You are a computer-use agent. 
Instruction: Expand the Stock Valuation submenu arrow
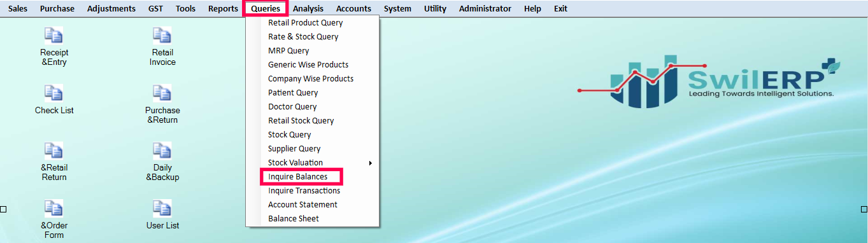coord(371,163)
